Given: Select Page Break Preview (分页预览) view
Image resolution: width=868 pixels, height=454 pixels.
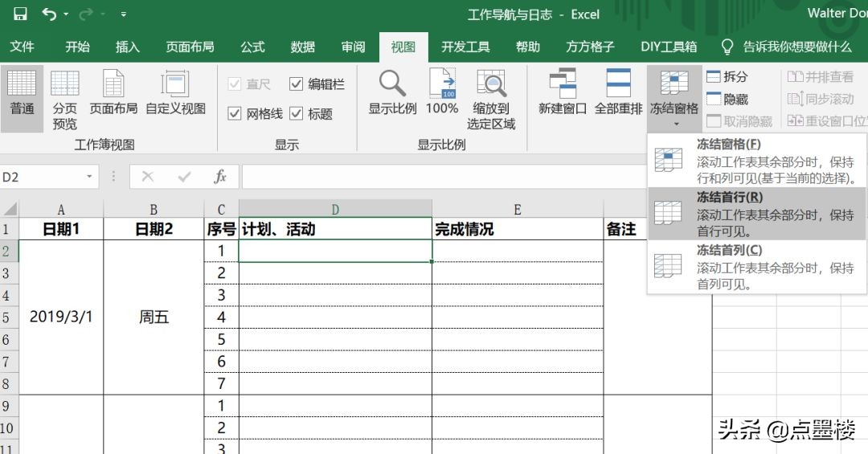Looking at the screenshot, I should (x=65, y=100).
